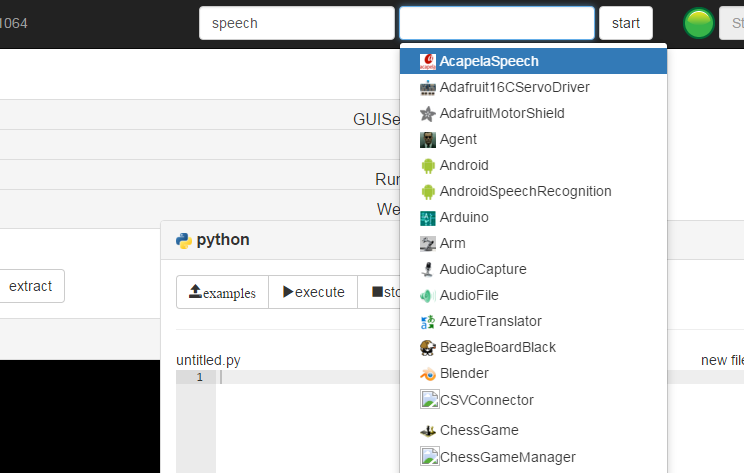The height and width of the screenshot is (473, 744).
Task: Select the untitled.py file tab
Action: 208,361
